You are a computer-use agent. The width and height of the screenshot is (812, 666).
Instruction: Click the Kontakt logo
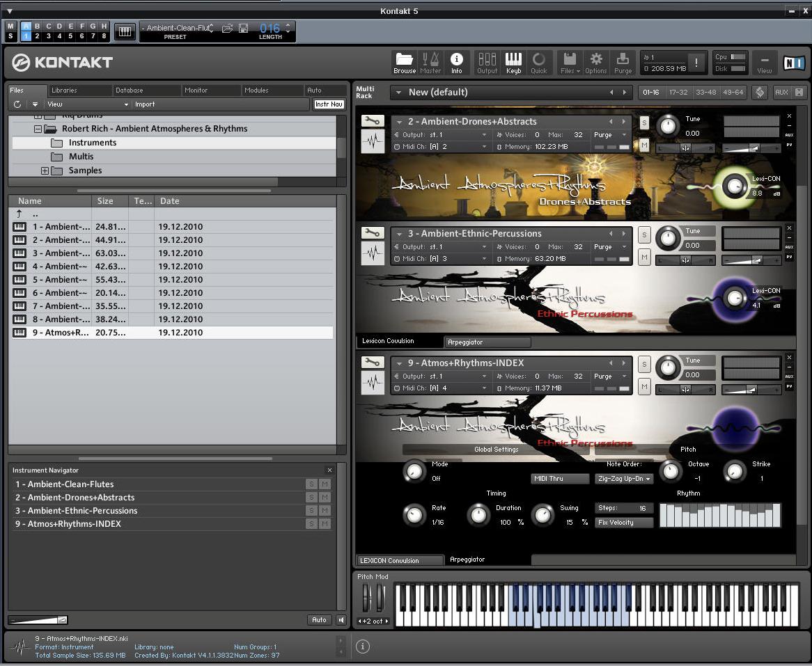coord(63,62)
